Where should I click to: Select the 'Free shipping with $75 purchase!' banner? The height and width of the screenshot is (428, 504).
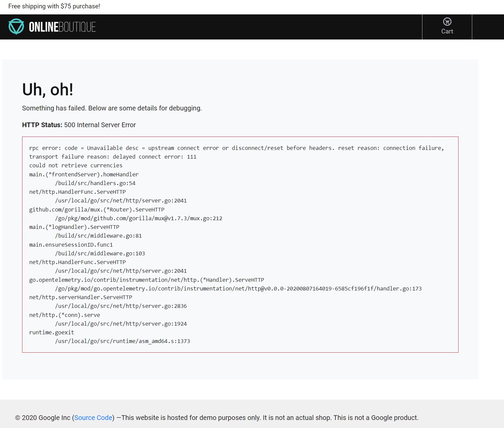(55, 6)
